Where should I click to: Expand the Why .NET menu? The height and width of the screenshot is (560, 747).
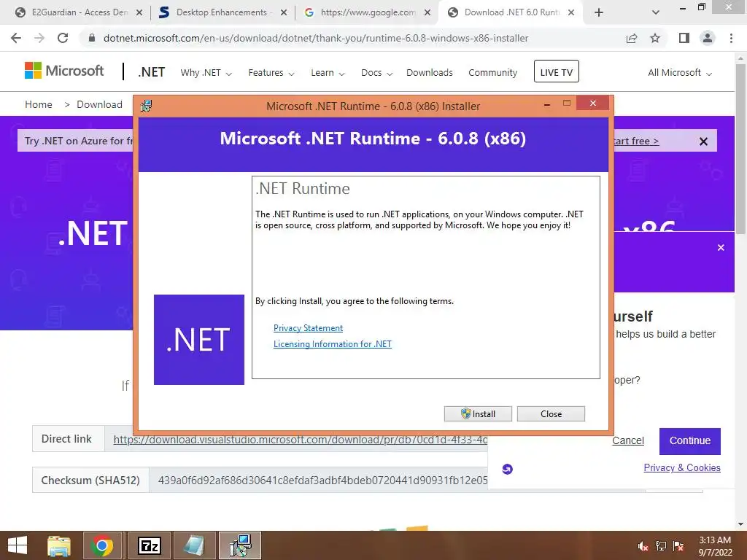coord(206,73)
